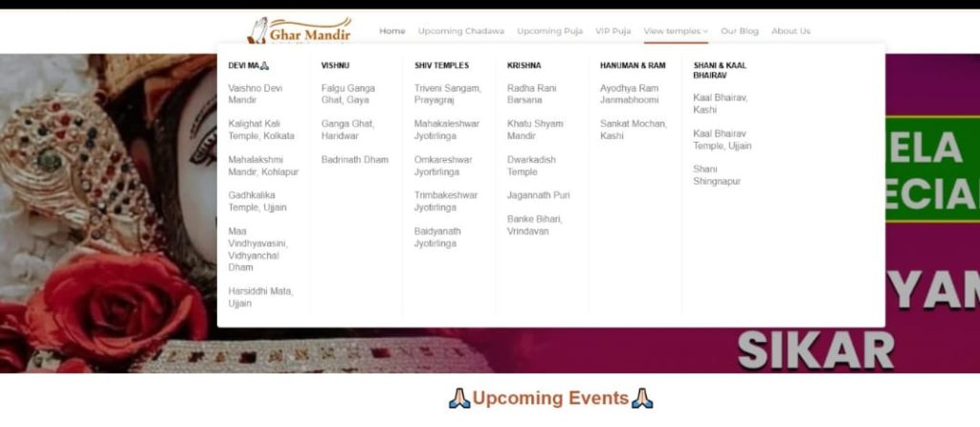Choose Ayodhya Ram Janmabhoomi
Screen dimensions: 980x427
pos(629,94)
